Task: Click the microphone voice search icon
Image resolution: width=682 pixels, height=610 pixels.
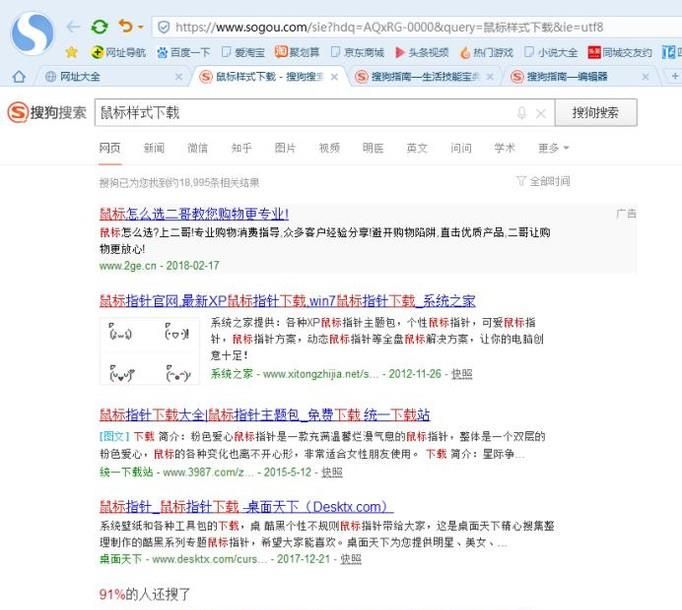Action: tap(522, 114)
